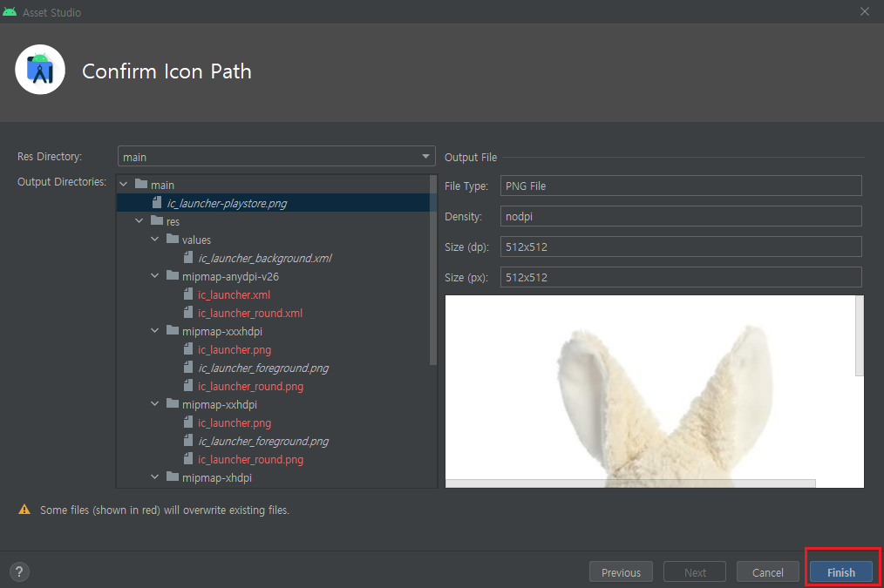884x588 pixels.
Task: Select ic_launcher_round.png under mipmap-xxhdpi
Action: (251, 460)
